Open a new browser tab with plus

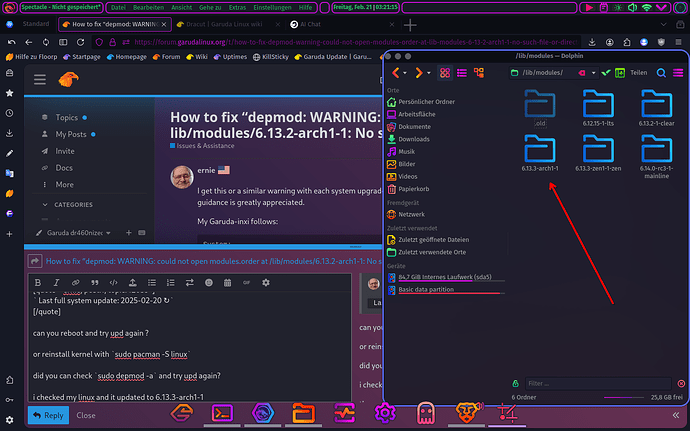(410, 25)
